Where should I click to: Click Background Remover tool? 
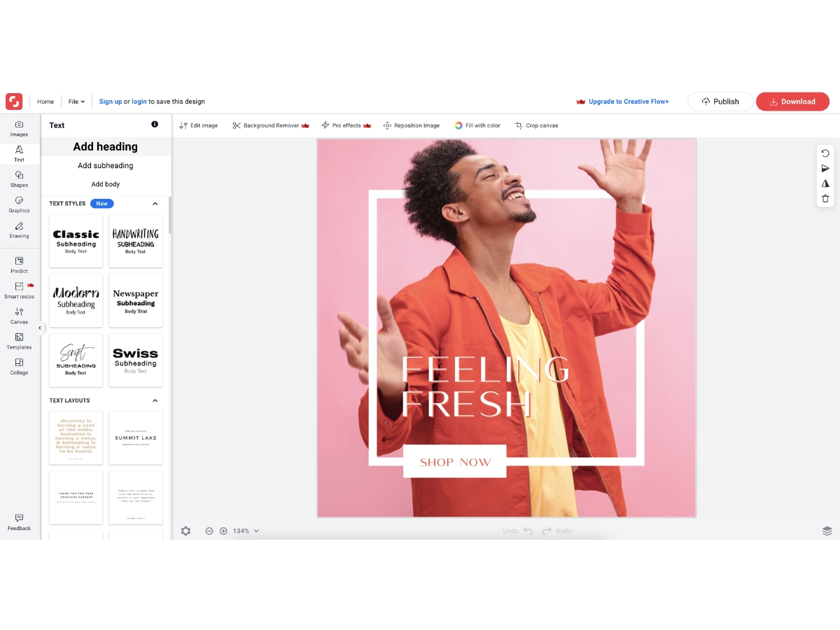pos(271,125)
